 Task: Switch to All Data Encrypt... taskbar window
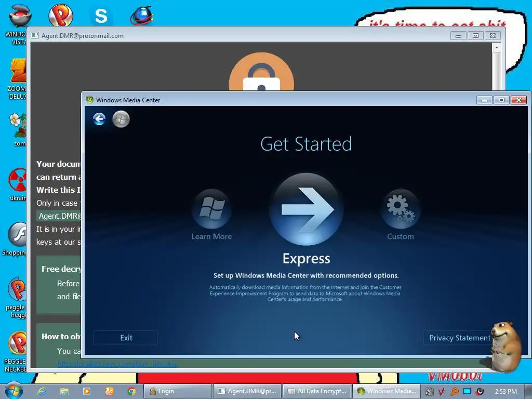[317, 391]
